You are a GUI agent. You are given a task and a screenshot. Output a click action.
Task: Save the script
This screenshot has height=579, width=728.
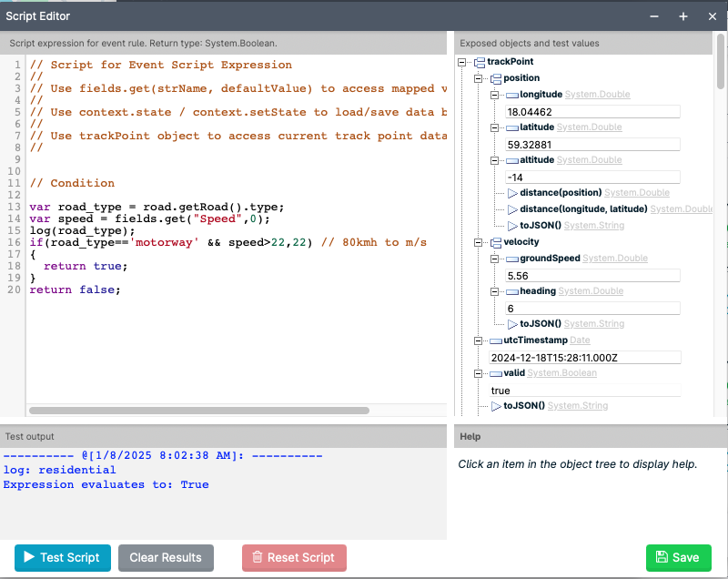click(678, 558)
